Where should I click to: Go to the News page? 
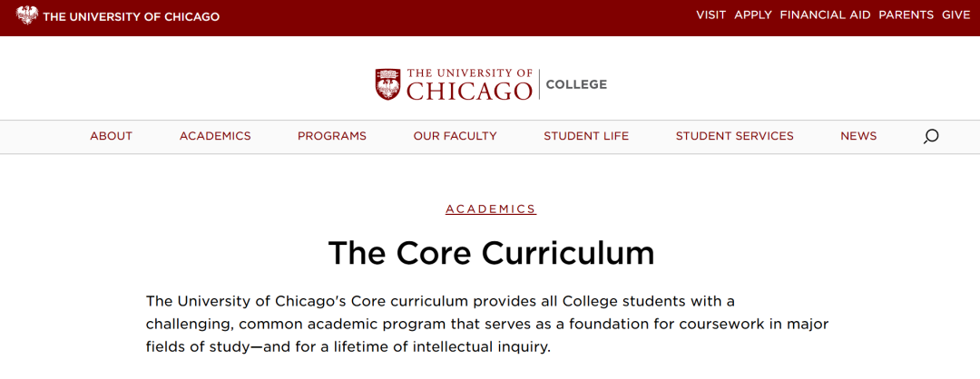(x=858, y=136)
